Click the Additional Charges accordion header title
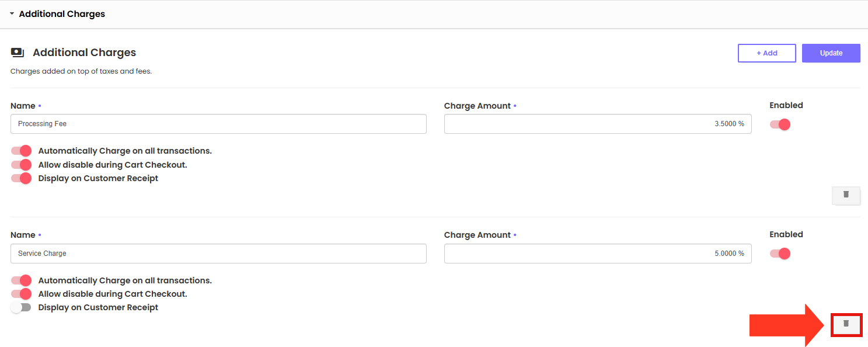 click(62, 13)
